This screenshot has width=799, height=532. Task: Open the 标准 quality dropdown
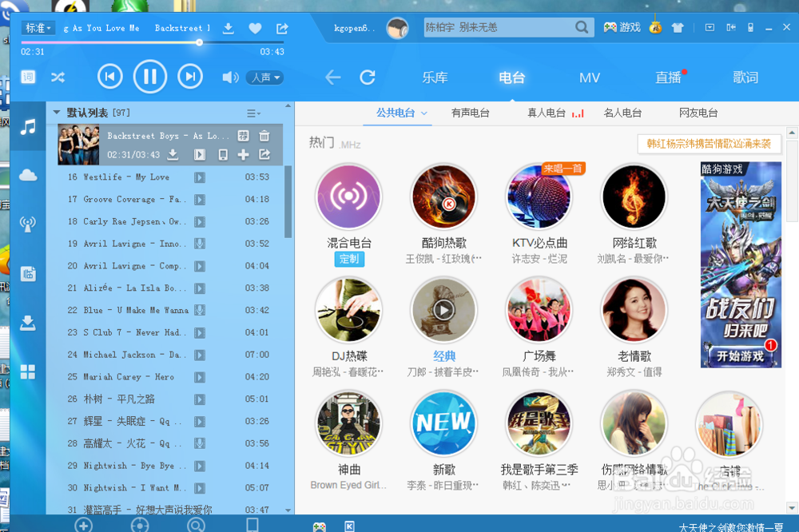coord(38,28)
